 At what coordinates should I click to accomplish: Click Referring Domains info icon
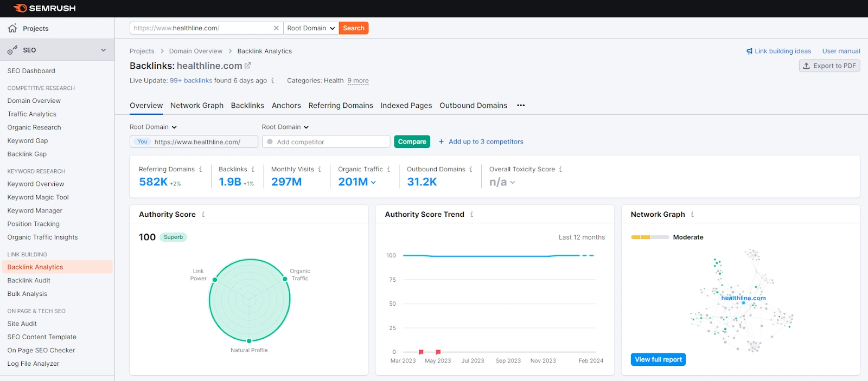pos(200,170)
